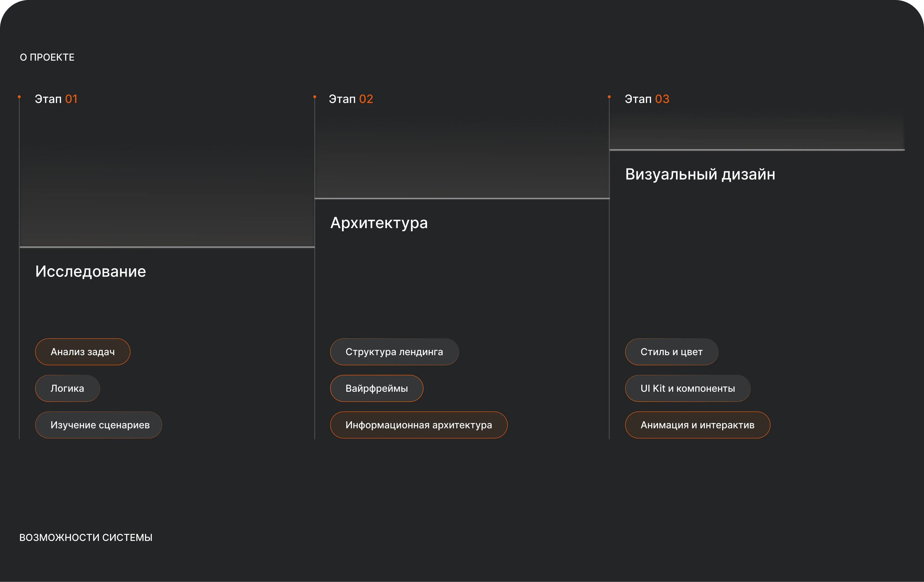Select 'UI Kit и компоненты' pill
924x582 pixels.
(x=687, y=388)
